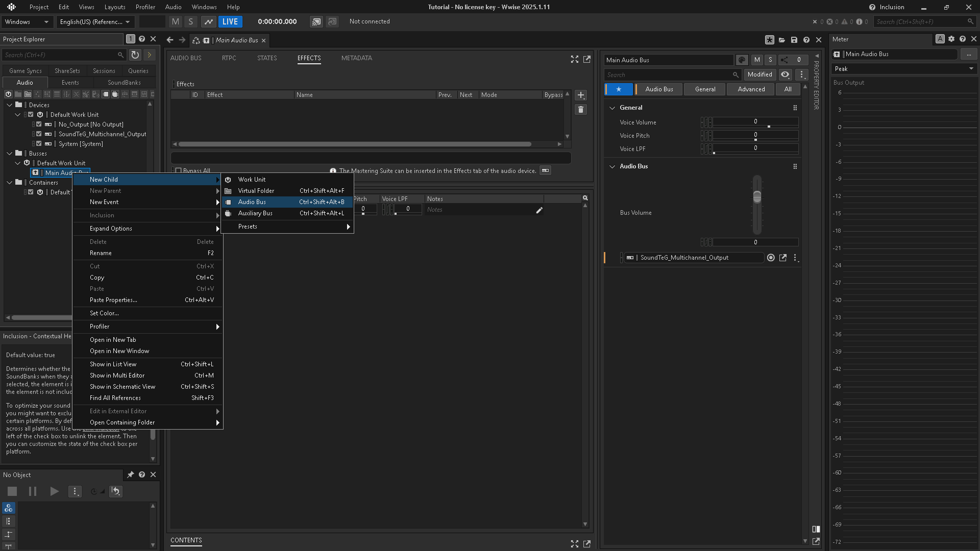Screen dimensions: 980x551
Task: Collapse the Busses folder in Project Explorer
Action: [x=9, y=154]
